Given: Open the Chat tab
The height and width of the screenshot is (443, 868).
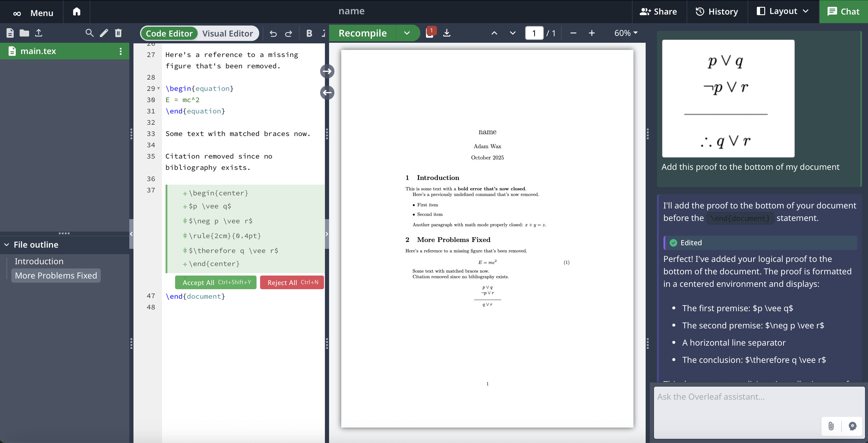Looking at the screenshot, I should [x=843, y=12].
